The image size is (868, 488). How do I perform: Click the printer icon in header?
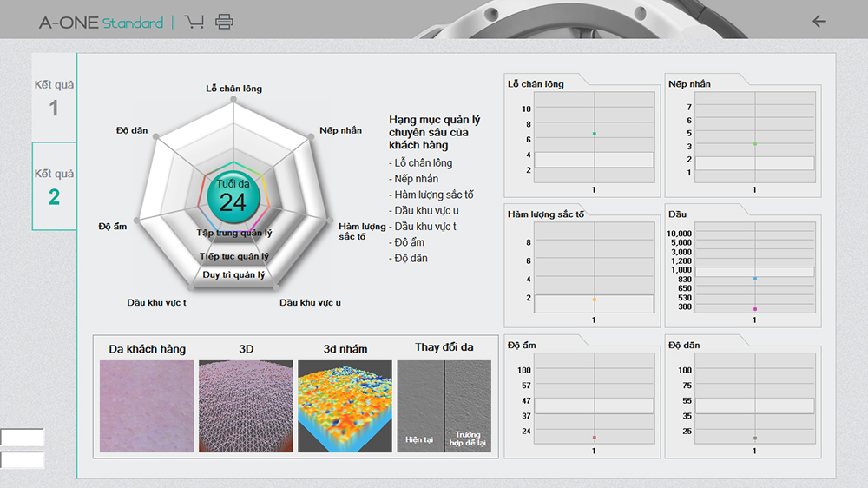225,22
